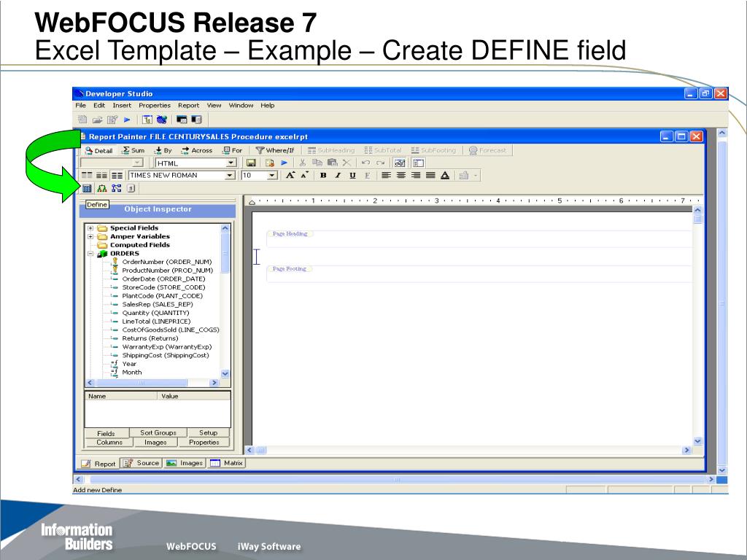
Task: Open the Setup tab in Object Inspector
Action: pyautogui.click(x=208, y=433)
